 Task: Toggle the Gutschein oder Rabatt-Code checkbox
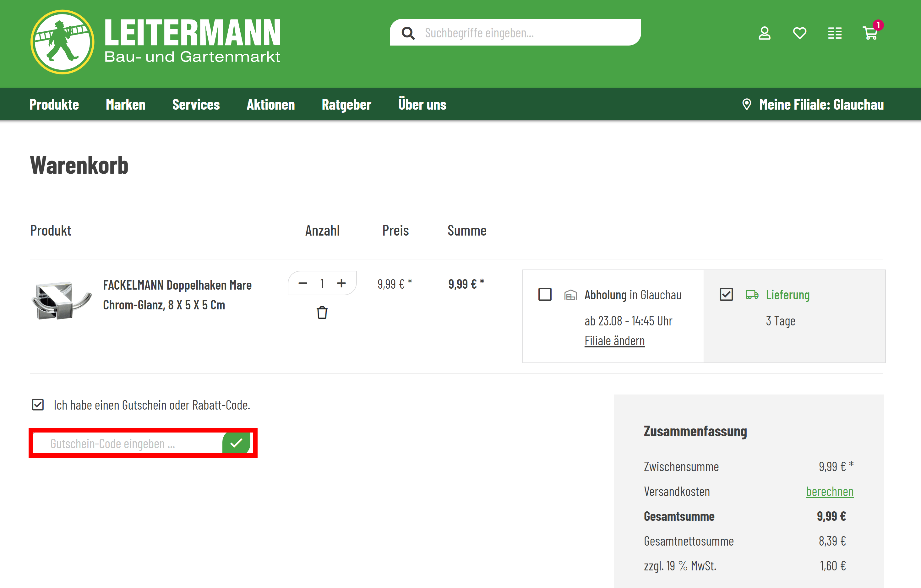(x=37, y=405)
